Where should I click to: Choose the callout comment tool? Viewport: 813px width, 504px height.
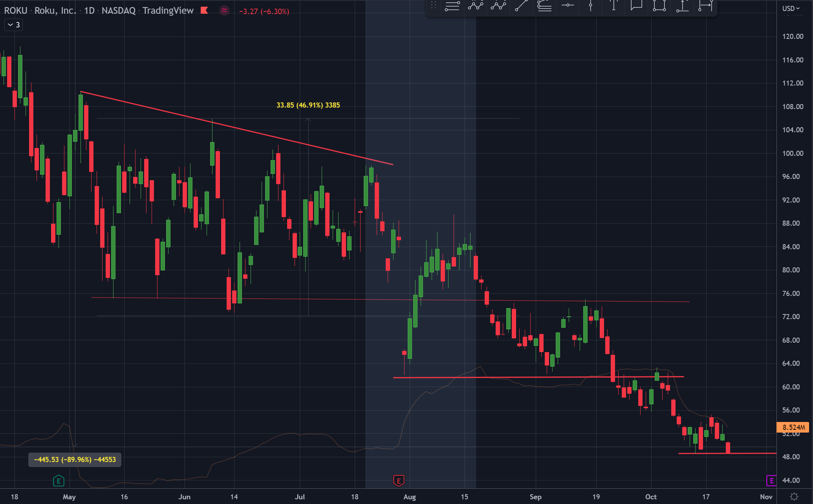pos(636,5)
